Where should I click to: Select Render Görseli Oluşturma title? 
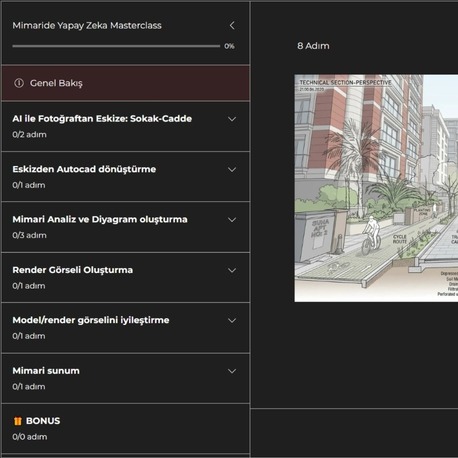(x=73, y=270)
